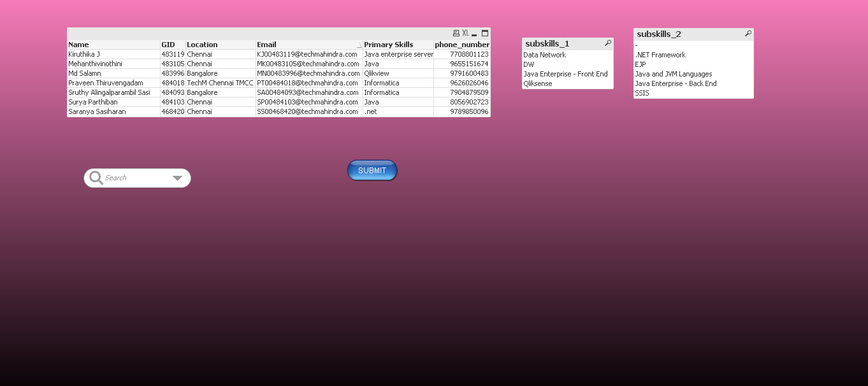
Task: Select .NET Framework in subskills_2
Action: tap(693, 55)
